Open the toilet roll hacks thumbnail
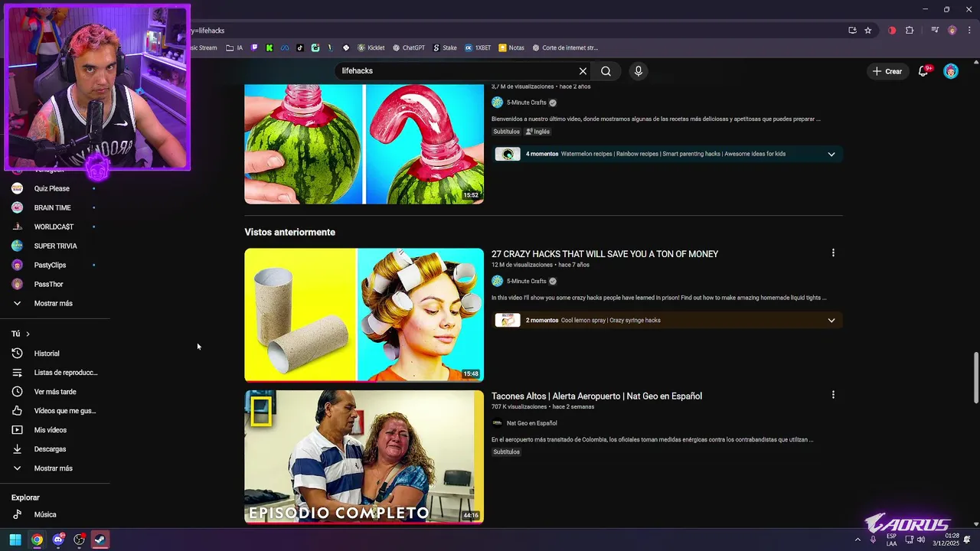Image resolution: width=980 pixels, height=551 pixels. [x=364, y=315]
